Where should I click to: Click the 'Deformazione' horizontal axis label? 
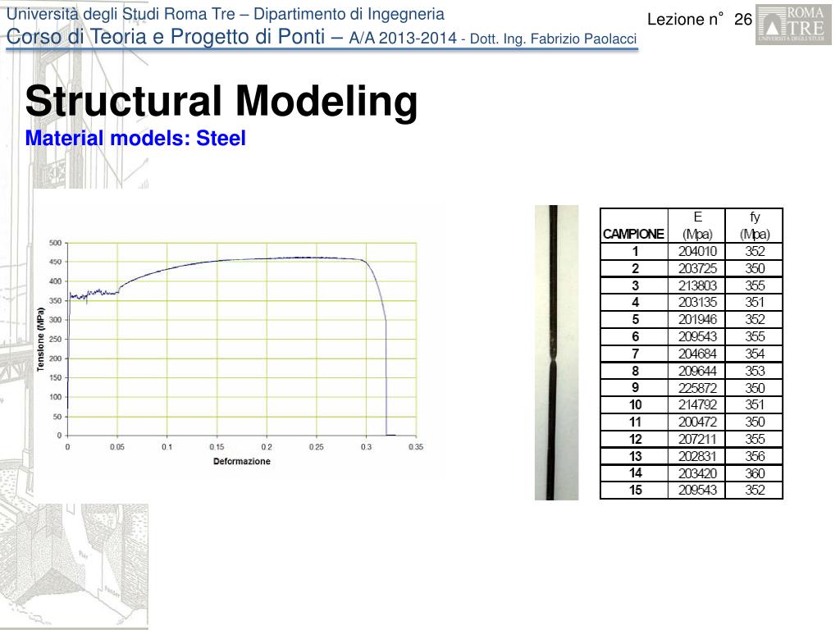tap(242, 461)
